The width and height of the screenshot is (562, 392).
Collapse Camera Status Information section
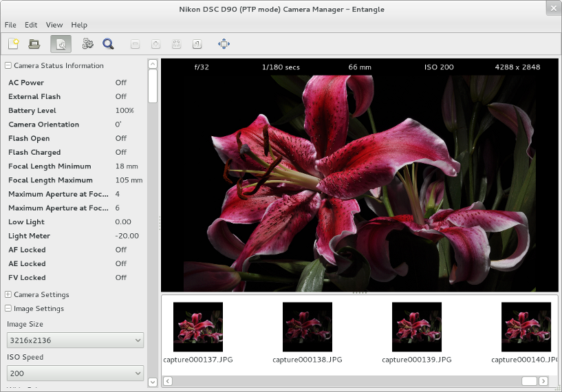(8, 65)
